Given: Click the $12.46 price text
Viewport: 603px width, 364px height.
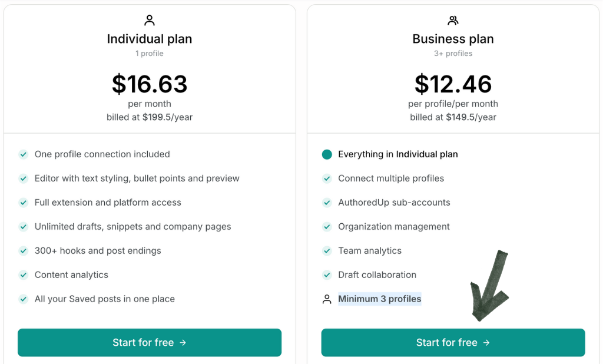Looking at the screenshot, I should [453, 84].
